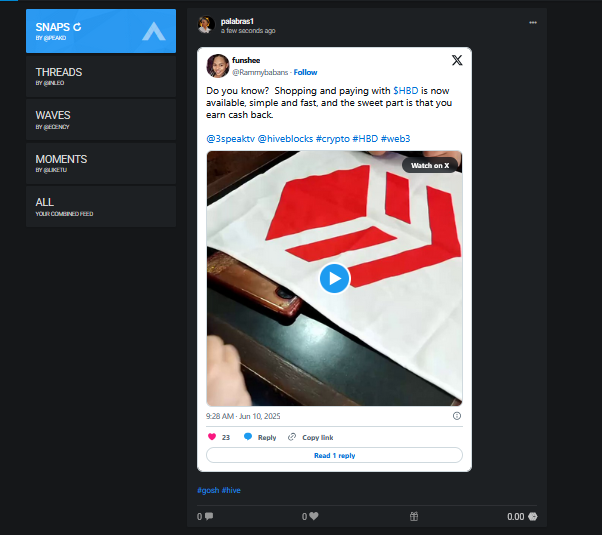Select the SNAPS by @peakd tab
Screen dimensions: 602x535
101,31
